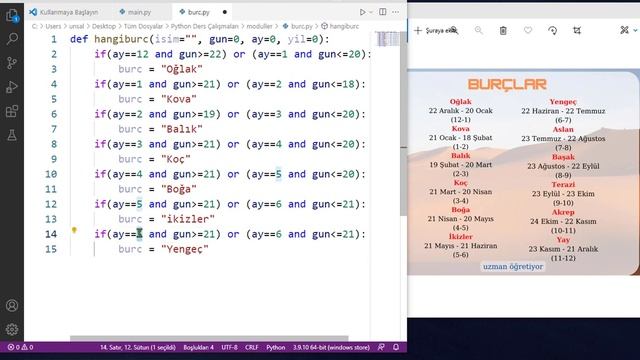
Task: Open the hangiburc symbol breadcrumb
Action: (x=340, y=26)
